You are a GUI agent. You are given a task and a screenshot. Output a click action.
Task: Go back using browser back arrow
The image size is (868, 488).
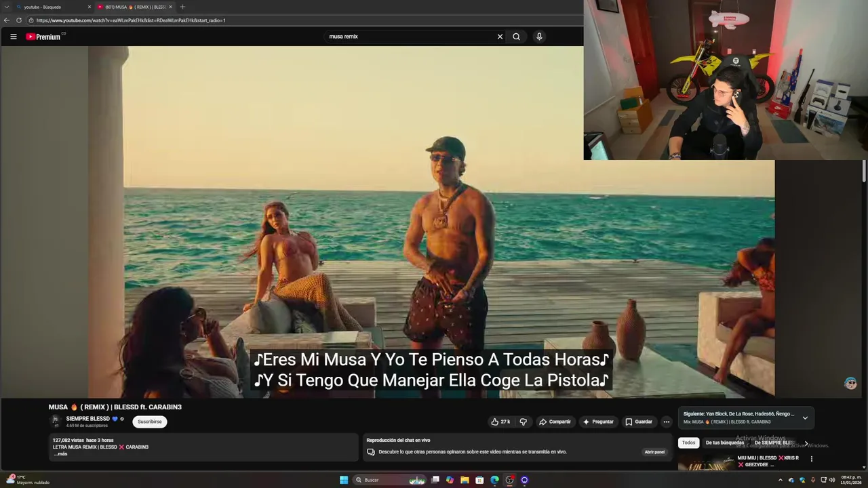(x=7, y=20)
